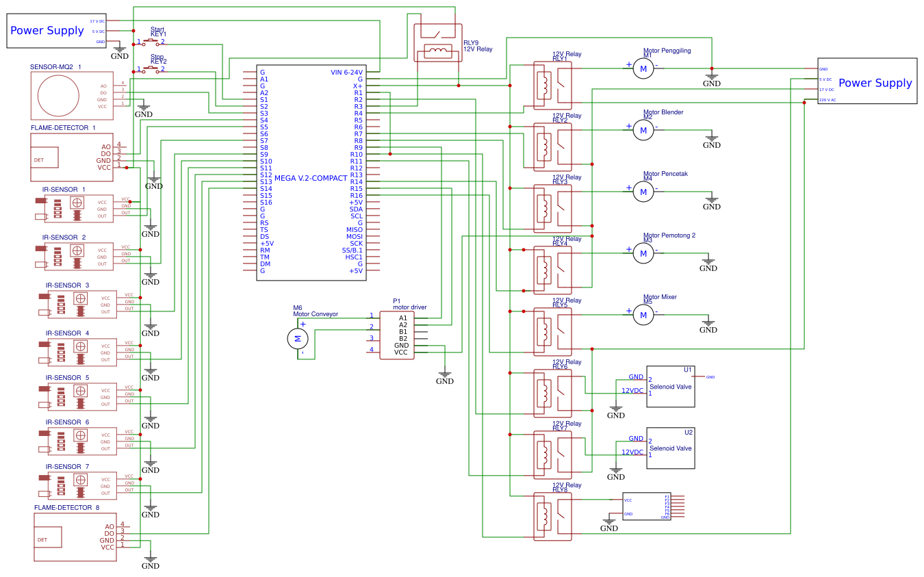Select the RLY8 12V Relay block

(551, 517)
